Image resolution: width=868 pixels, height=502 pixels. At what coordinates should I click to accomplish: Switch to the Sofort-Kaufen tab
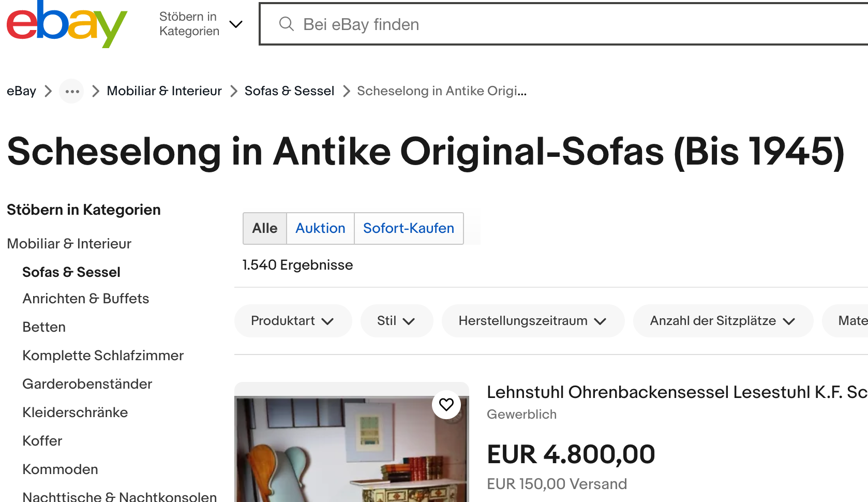click(409, 228)
